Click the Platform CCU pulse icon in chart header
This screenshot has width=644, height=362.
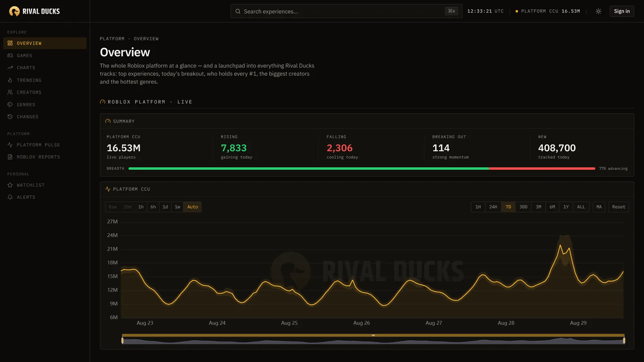click(108, 189)
